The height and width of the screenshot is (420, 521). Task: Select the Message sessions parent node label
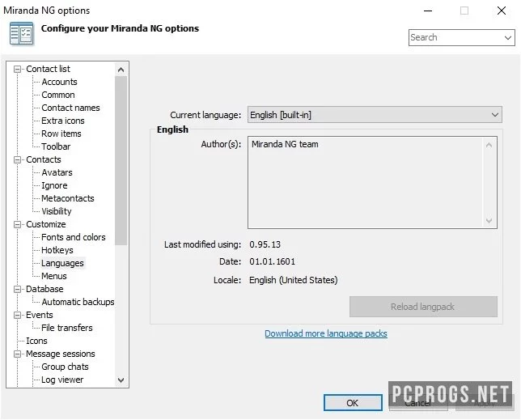click(x=61, y=354)
